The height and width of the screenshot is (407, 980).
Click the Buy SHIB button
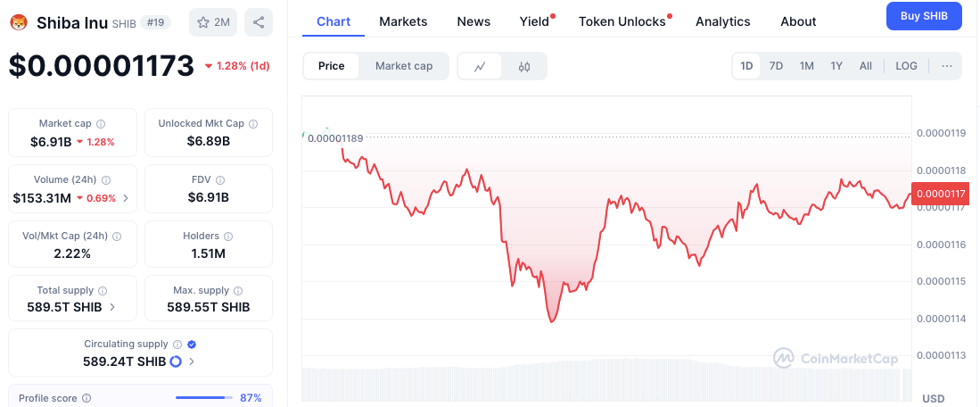[x=924, y=16]
